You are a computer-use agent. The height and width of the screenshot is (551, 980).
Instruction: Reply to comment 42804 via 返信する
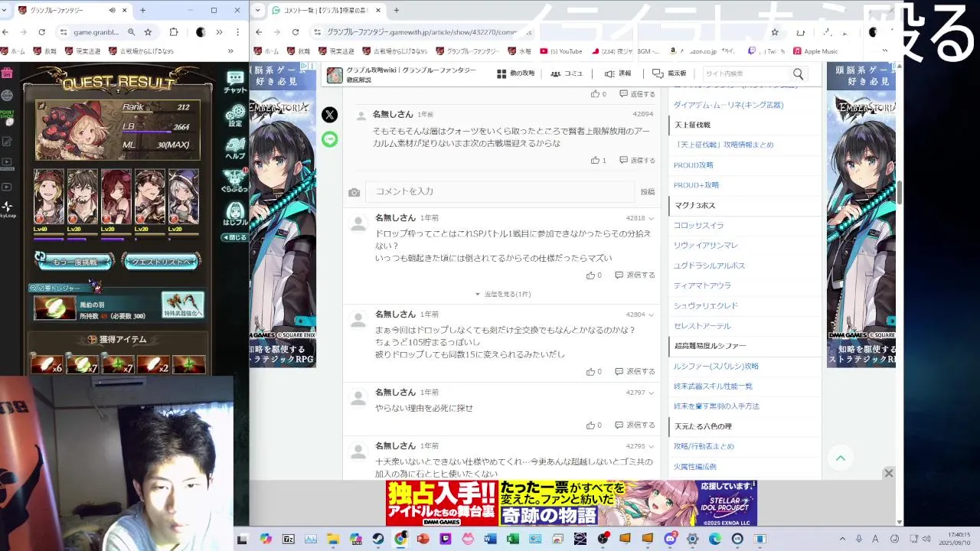(635, 371)
